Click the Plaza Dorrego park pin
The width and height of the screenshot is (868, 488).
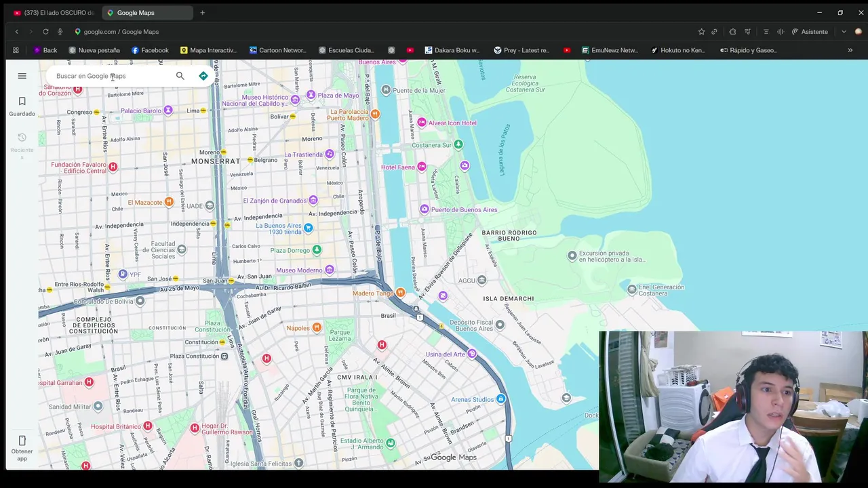pyautogui.click(x=316, y=250)
